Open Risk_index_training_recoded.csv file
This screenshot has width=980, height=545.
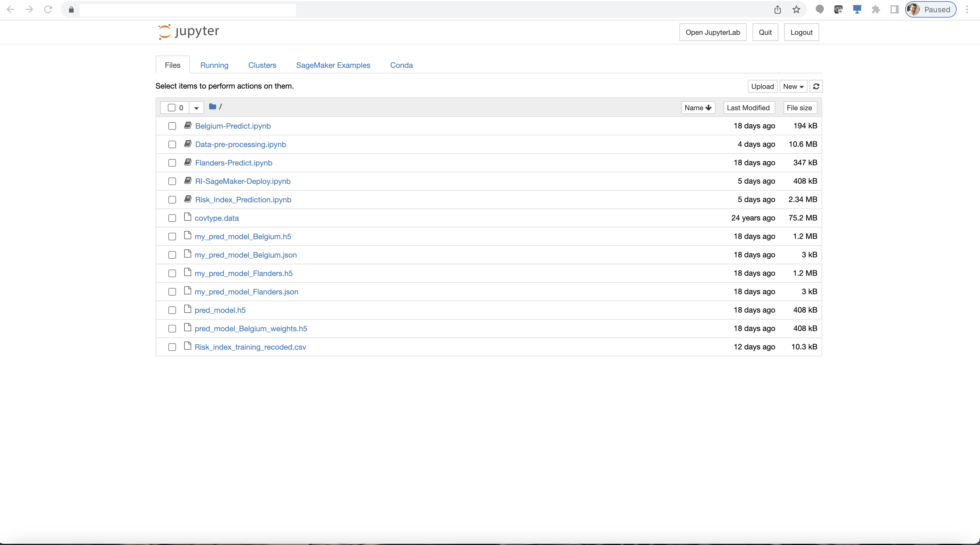(250, 347)
